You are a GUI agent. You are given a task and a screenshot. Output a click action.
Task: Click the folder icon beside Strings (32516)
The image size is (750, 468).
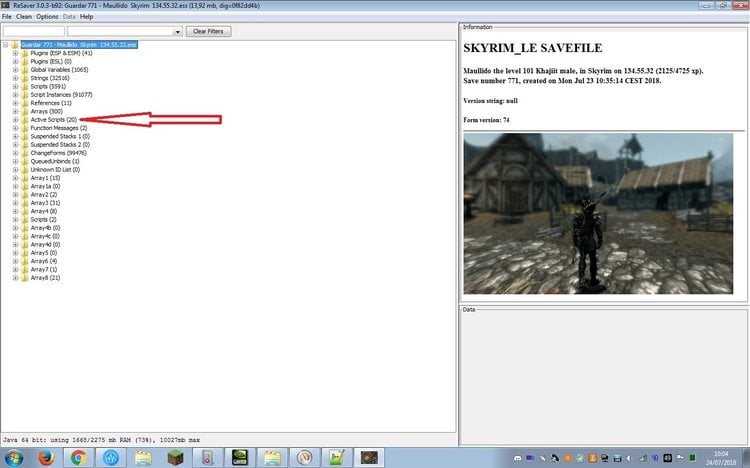pyautogui.click(x=24, y=78)
